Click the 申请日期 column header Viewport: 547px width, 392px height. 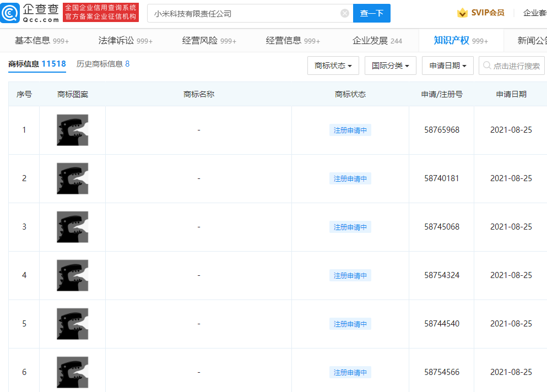click(511, 95)
